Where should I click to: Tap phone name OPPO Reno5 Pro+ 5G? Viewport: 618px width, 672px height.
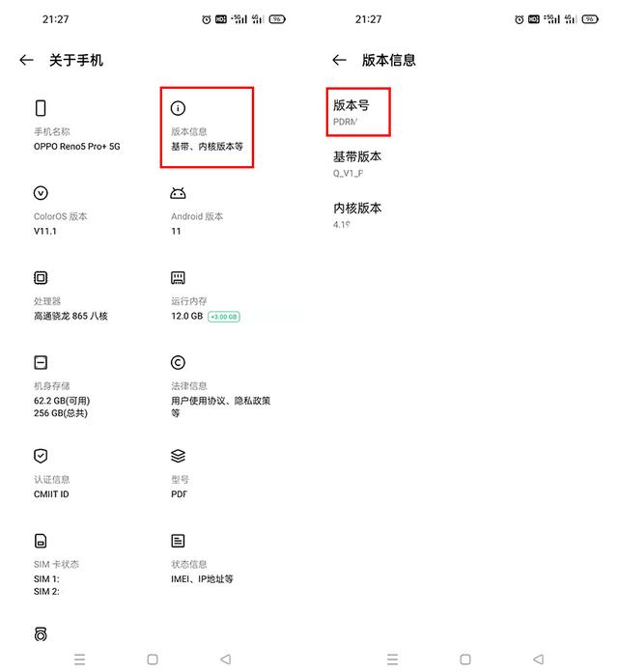click(x=77, y=147)
